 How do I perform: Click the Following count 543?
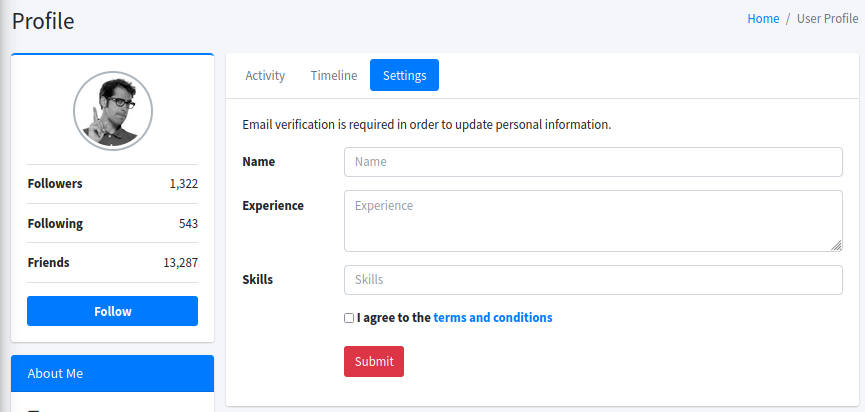188,223
